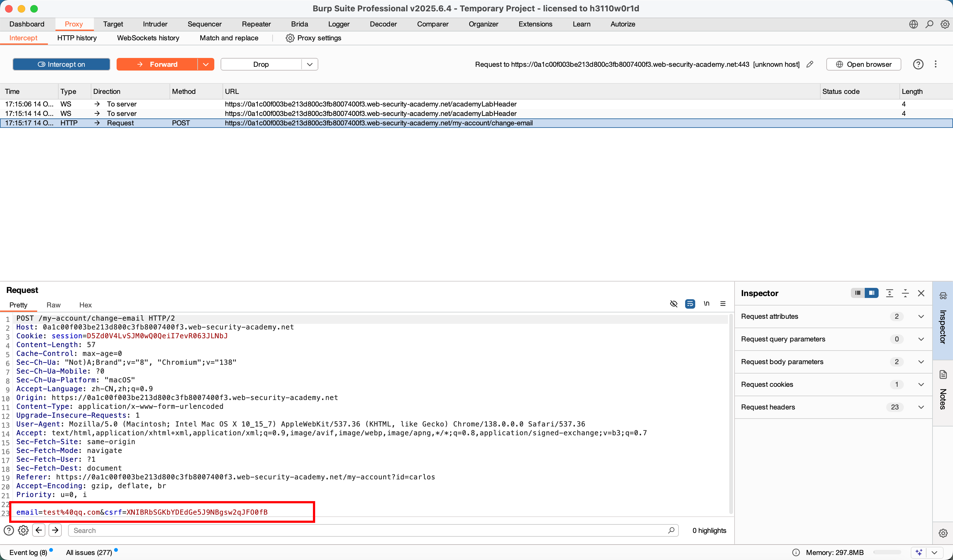The height and width of the screenshot is (560, 953).
Task: Toggle the Intercept on button
Action: pyautogui.click(x=61, y=64)
